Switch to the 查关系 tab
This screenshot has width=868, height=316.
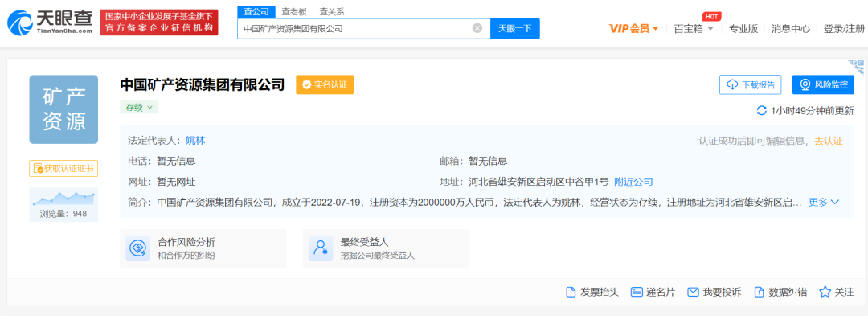click(x=332, y=11)
